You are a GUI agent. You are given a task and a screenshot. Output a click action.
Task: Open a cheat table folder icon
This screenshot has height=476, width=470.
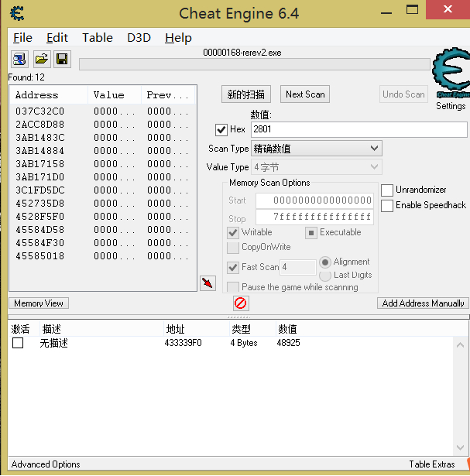(x=41, y=59)
